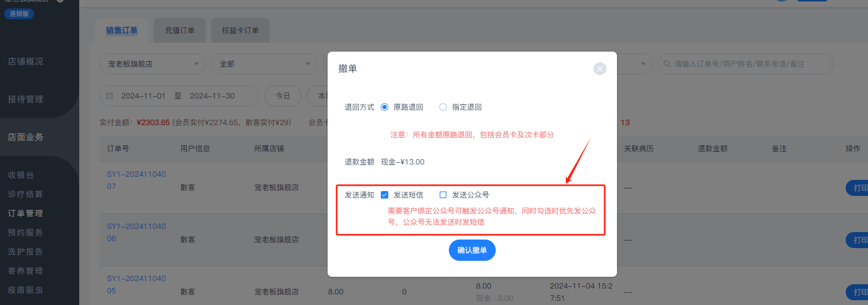The height and width of the screenshot is (305, 868).
Task: Click the 操作 column header
Action: point(853,149)
